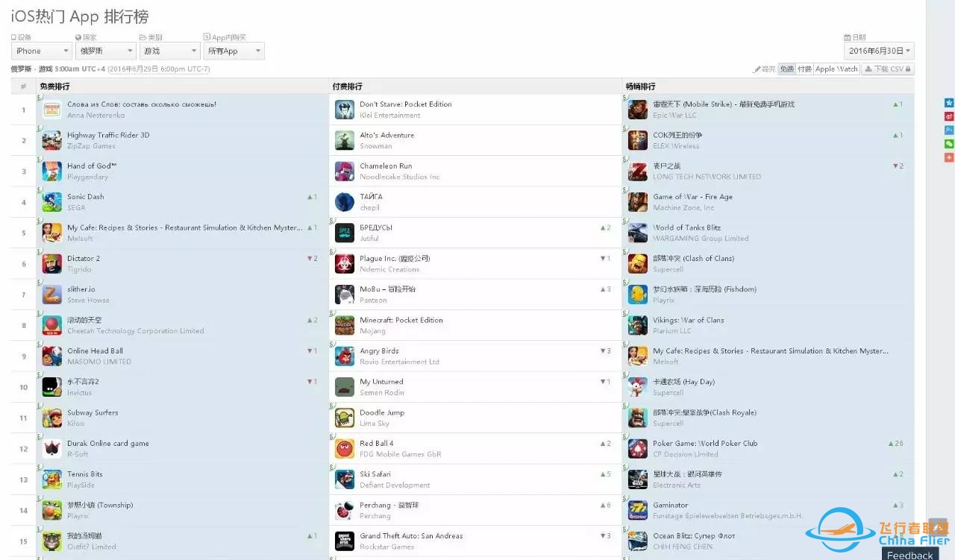Image resolution: width=955 pixels, height=560 pixels.
Task: Open the Durak Online card game link
Action: (108, 443)
